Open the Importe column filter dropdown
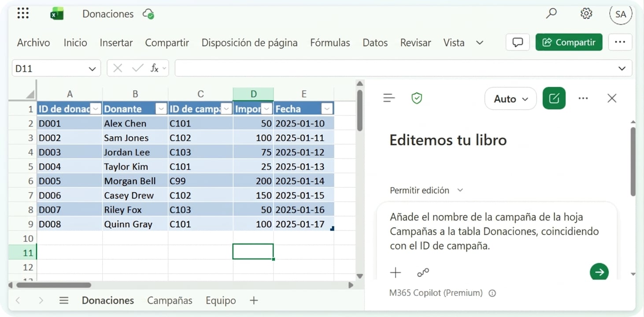 point(267,109)
